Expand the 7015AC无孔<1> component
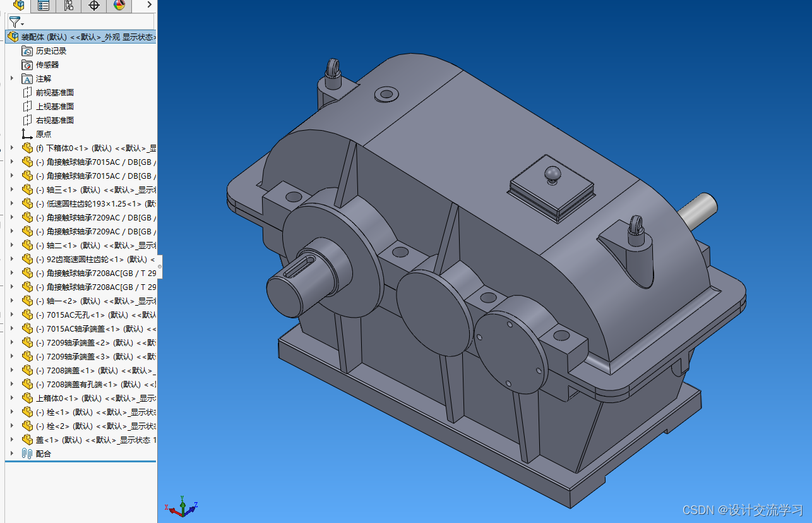This screenshot has width=812, height=523. pos(11,315)
